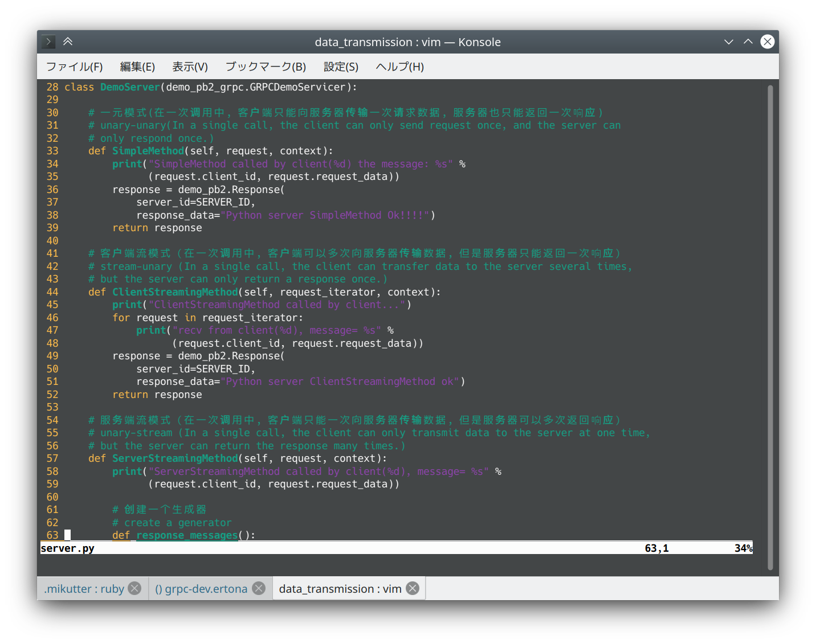The image size is (816, 644).
Task: Open the 表示(V) menu
Action: tap(190, 67)
